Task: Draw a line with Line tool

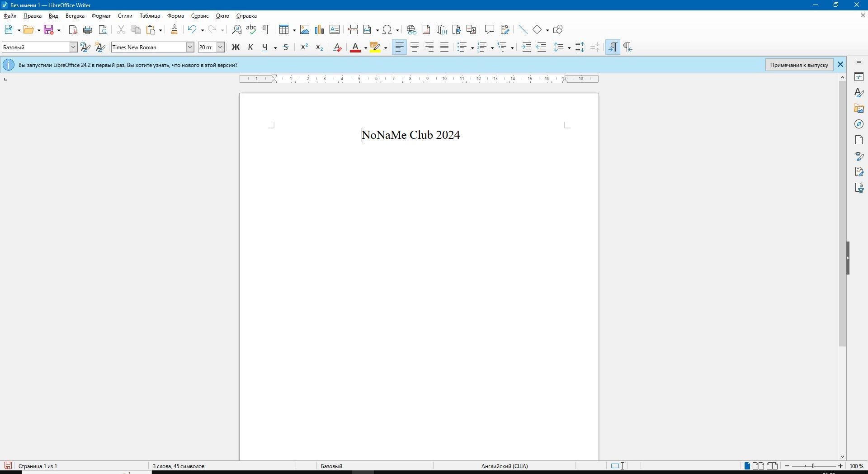Action: 523,30
